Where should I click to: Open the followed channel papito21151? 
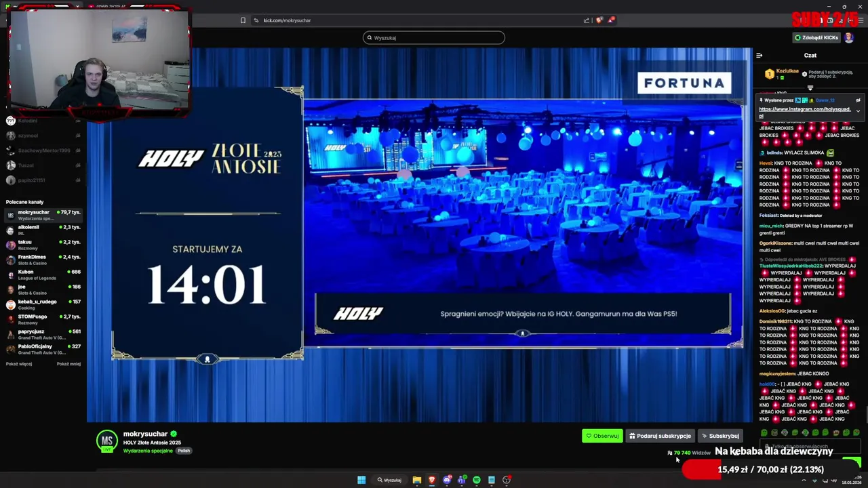click(43, 180)
